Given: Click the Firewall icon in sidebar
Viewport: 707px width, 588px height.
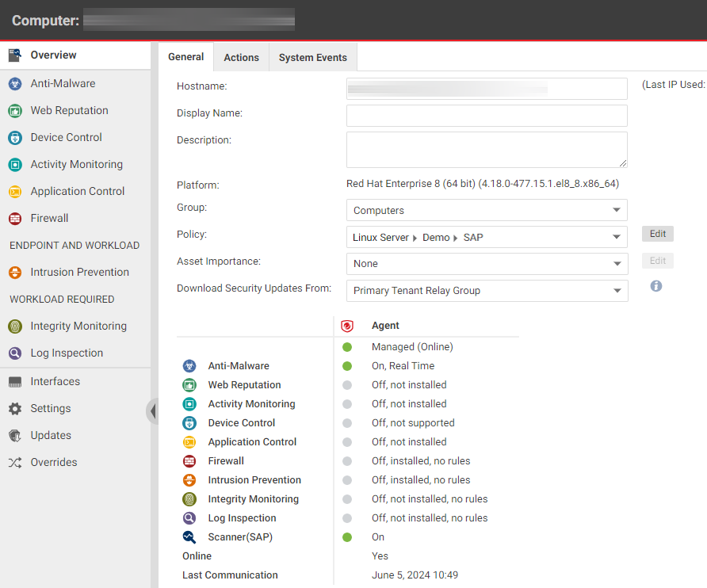Looking at the screenshot, I should click(14, 218).
